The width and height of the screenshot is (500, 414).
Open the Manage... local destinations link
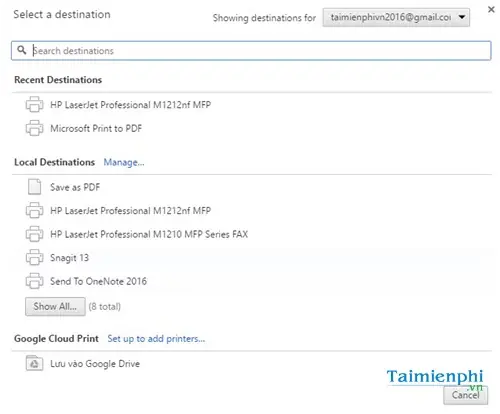pos(124,162)
